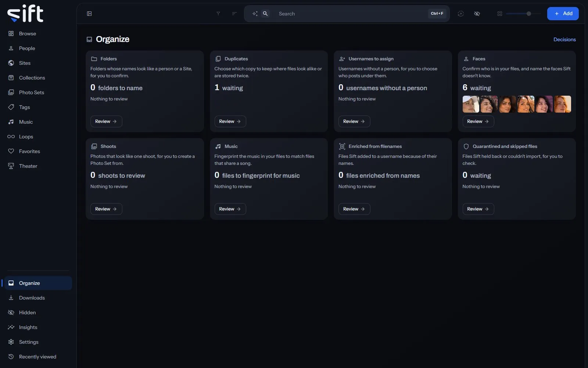The height and width of the screenshot is (368, 588).
Task: Open the People section
Action: (38, 48)
